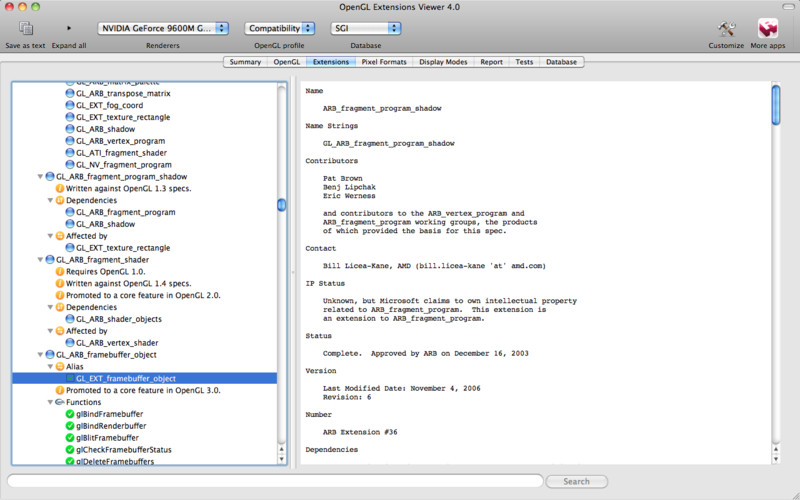This screenshot has height=500, width=800.
Task: Collapse the GL_ARB_fragment_program_shadow node
Action: (40, 177)
